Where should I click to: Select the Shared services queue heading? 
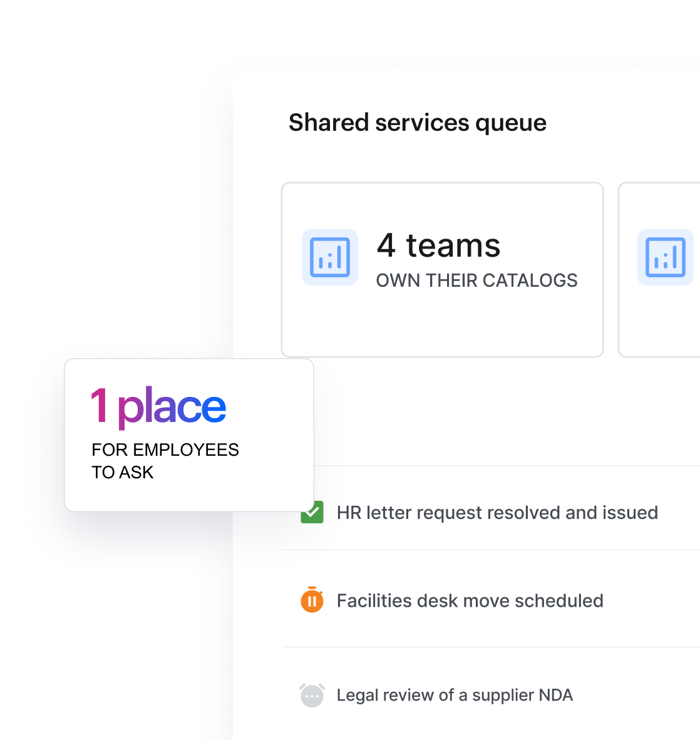tap(418, 123)
